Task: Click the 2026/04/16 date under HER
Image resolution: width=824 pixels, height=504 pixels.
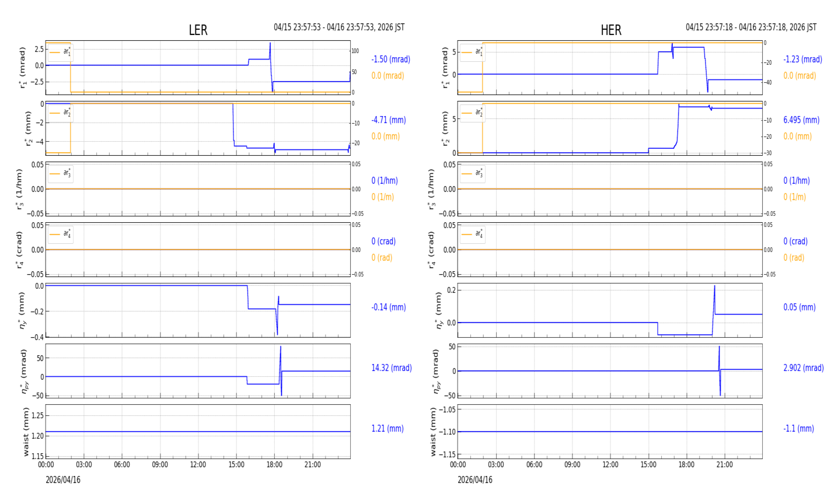Action: pyautogui.click(x=475, y=480)
